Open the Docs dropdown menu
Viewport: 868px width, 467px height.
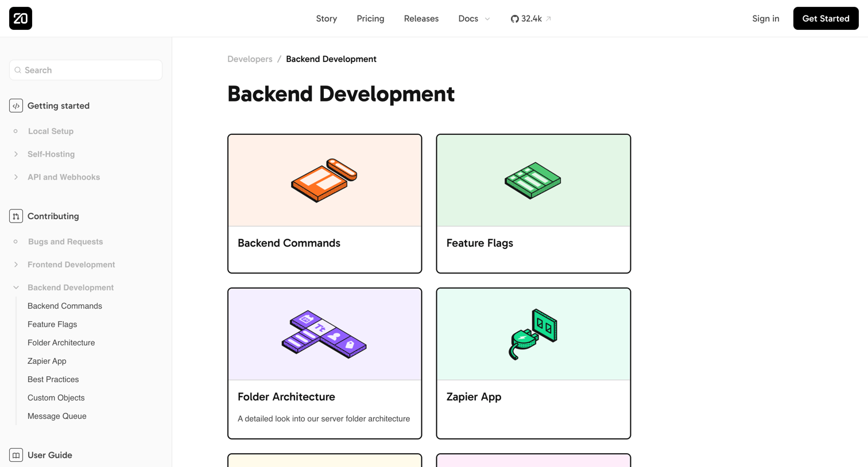point(474,18)
